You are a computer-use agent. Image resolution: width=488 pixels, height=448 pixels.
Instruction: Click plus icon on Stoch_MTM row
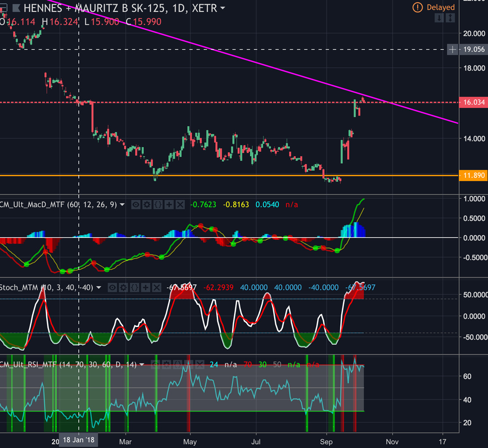point(145,288)
